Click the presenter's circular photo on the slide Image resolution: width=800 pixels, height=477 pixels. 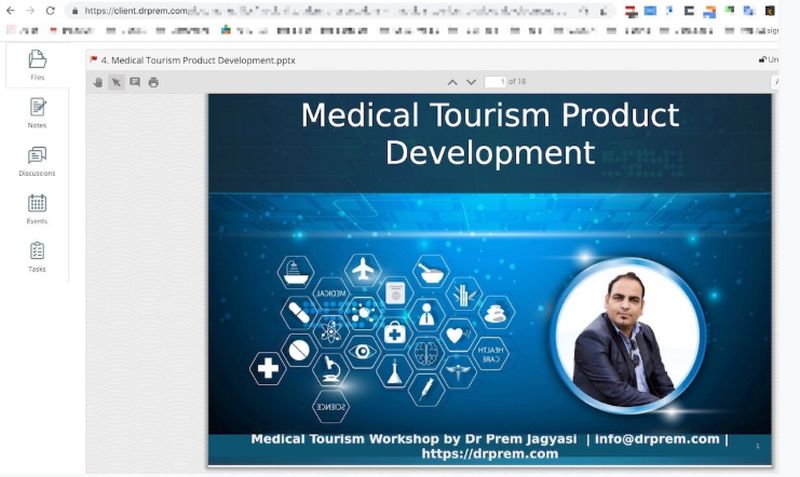point(629,335)
